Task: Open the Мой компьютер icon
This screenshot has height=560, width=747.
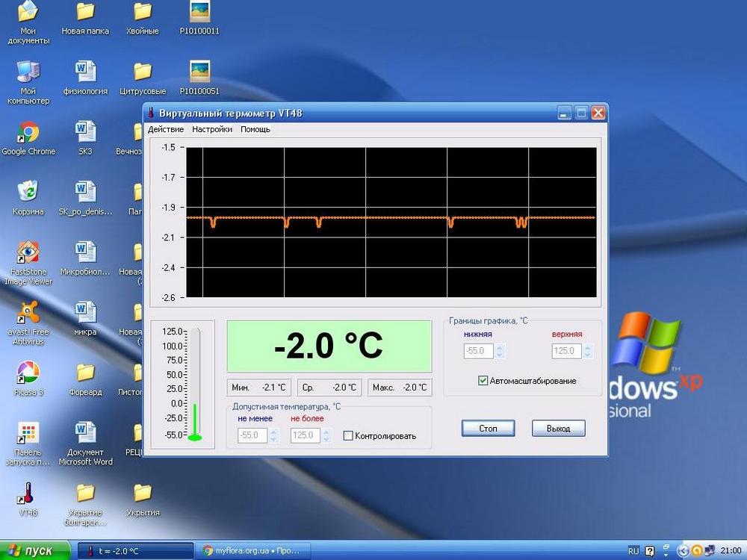Action: click(x=28, y=72)
